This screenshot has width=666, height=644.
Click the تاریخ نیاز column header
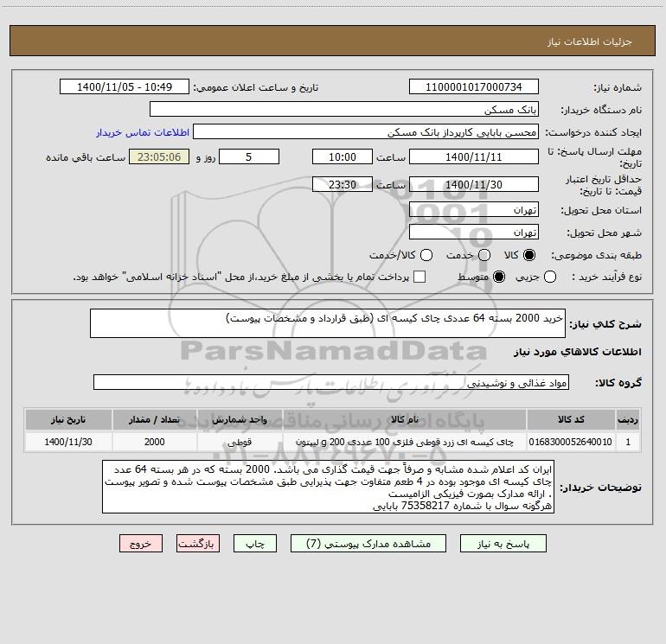click(68, 419)
